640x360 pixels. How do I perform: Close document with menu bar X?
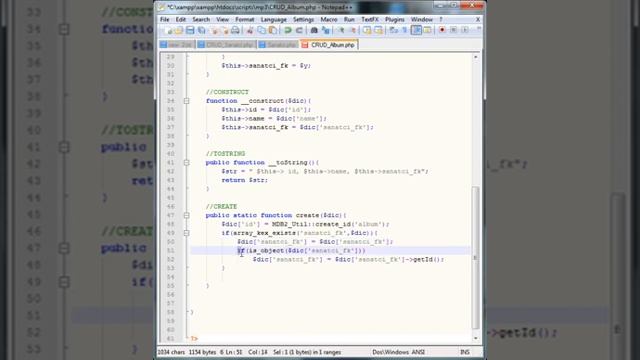coord(478,20)
